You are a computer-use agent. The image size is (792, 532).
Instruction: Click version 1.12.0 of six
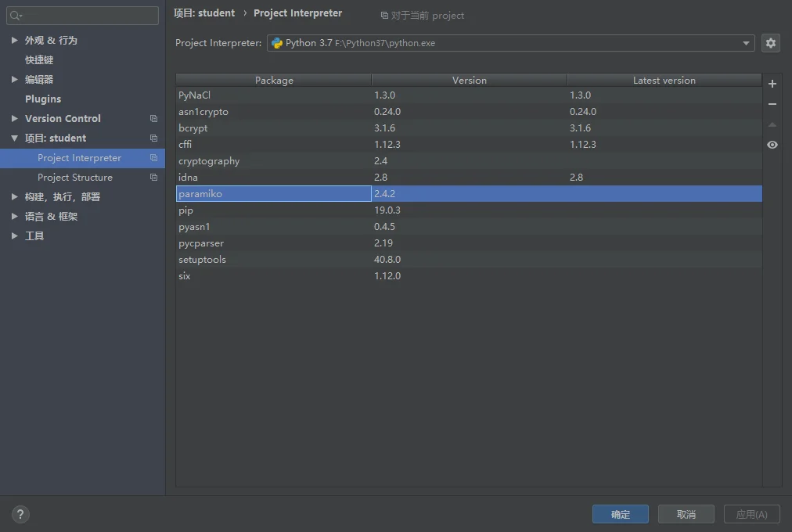(387, 275)
